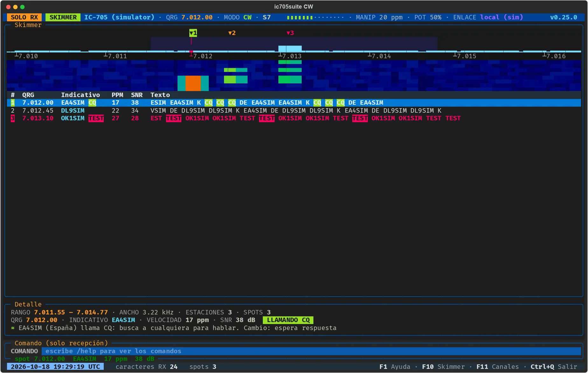Click the spots 3 status counter
Screen dimensions: 588x373
pos(203,367)
